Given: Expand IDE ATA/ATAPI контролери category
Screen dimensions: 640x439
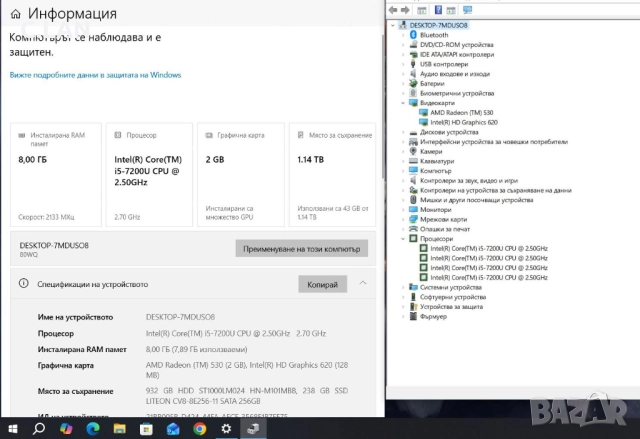Looking at the screenshot, I should (403, 55).
